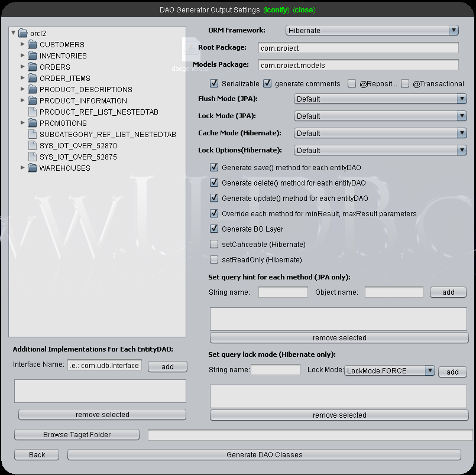Click add button next to Lock Mode
This screenshot has height=475, width=476.
coord(452,372)
